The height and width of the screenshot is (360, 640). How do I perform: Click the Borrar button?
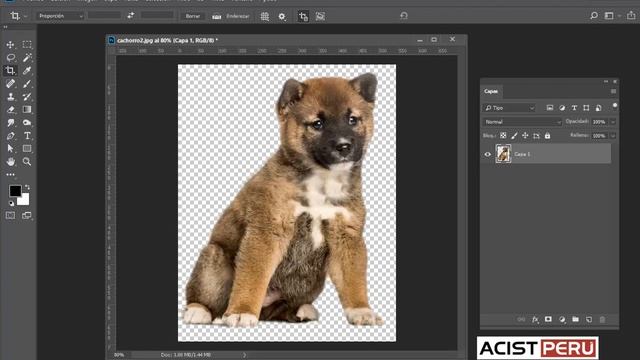pos(193,16)
